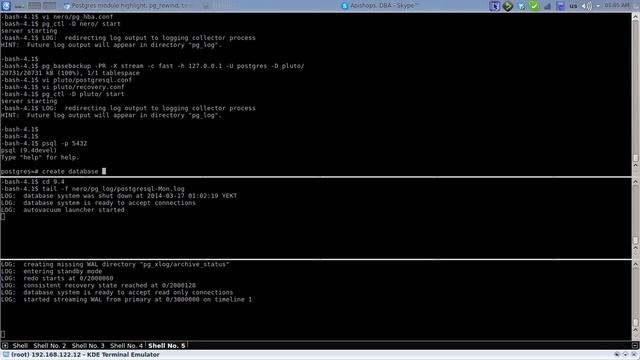Screen dimensions: 640x360
Task: Click 'pg_ctl -D pluto/ start' command line
Action: point(62,94)
